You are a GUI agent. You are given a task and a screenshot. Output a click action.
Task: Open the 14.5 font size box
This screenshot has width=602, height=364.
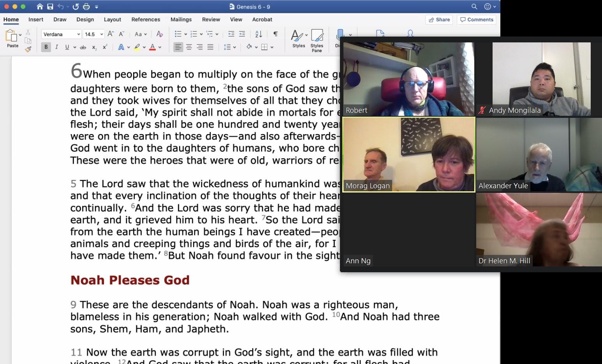click(94, 34)
